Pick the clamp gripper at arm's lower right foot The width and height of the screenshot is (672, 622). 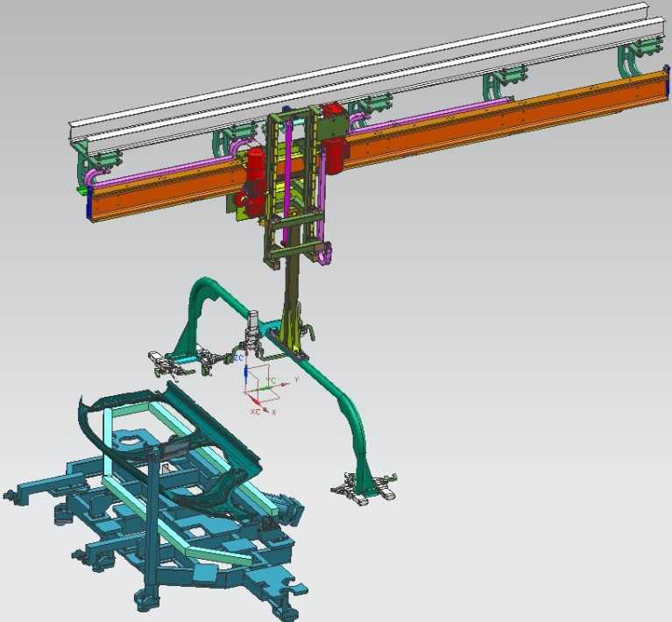tap(364, 488)
